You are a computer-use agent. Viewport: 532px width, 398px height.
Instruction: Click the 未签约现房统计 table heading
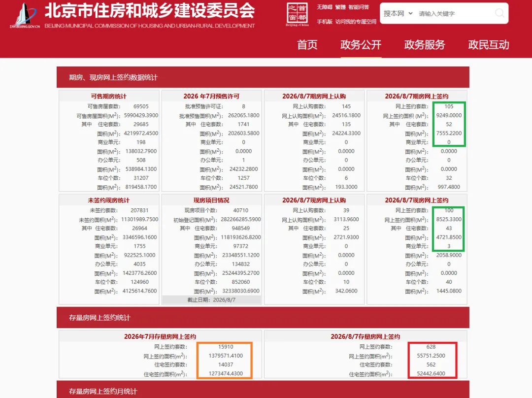point(108,200)
